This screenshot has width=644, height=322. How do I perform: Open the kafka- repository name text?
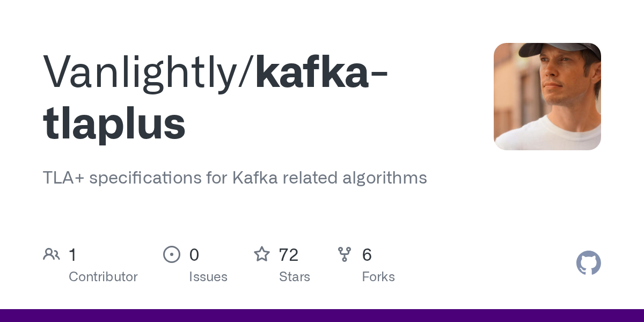click(x=322, y=71)
